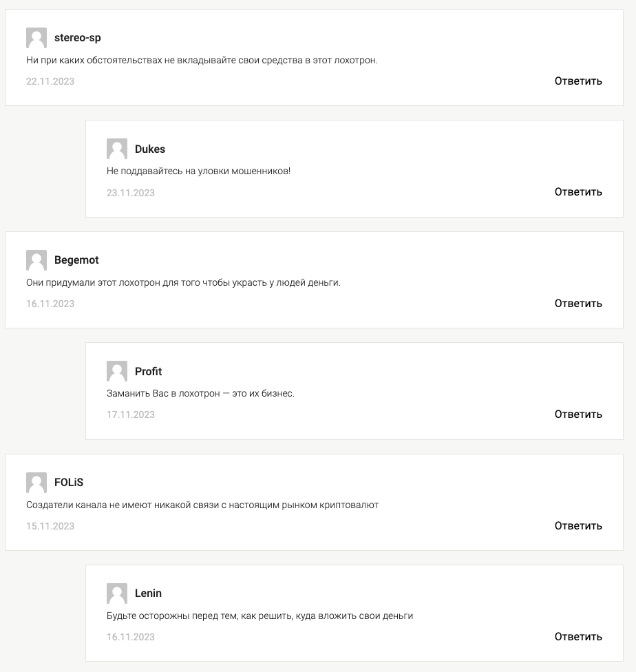Click Ответить under Dukes' comment
The width and height of the screenshot is (636, 672).
(x=578, y=192)
